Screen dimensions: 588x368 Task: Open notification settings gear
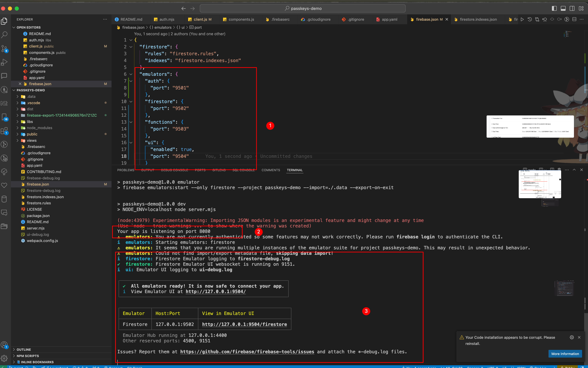click(x=572, y=337)
